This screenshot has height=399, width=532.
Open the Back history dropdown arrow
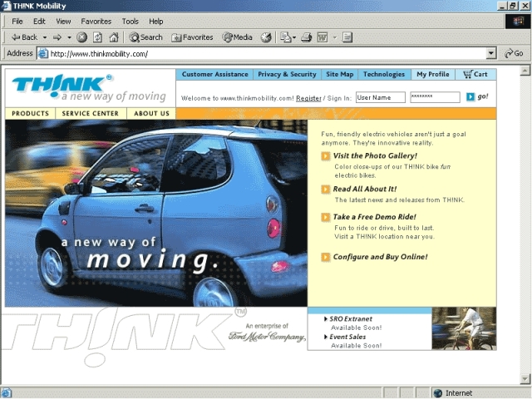(45, 37)
